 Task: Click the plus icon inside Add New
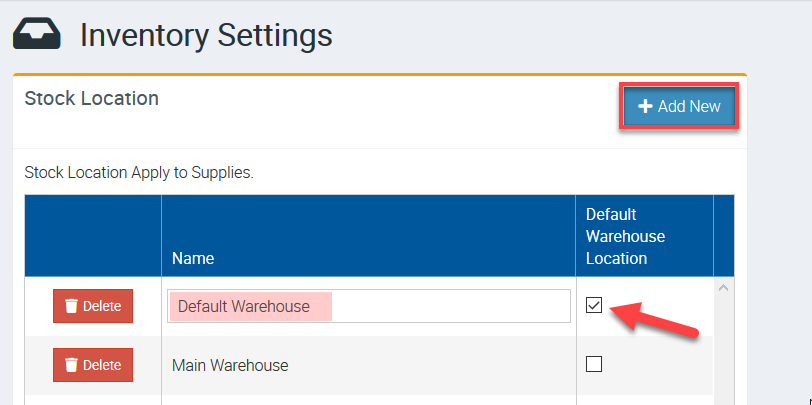[x=645, y=106]
